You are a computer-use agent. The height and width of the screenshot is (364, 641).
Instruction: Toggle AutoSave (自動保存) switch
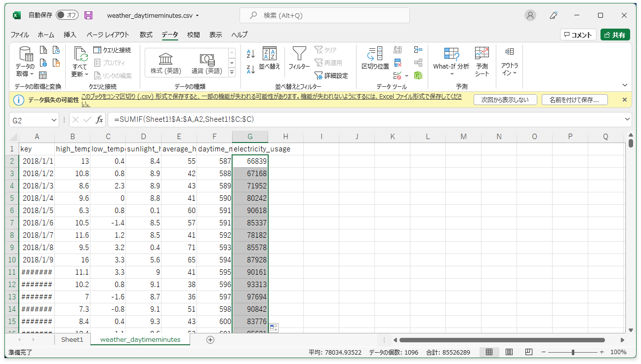[x=67, y=15]
